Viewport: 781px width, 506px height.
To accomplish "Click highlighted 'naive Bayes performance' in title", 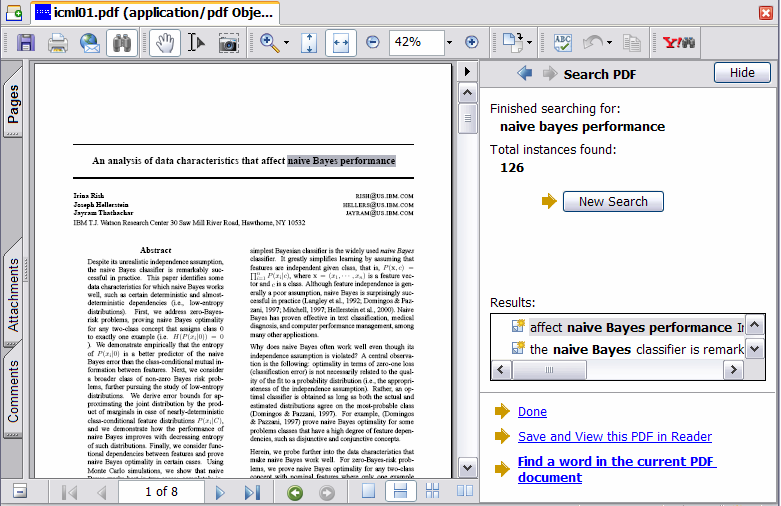I will tap(341, 161).
